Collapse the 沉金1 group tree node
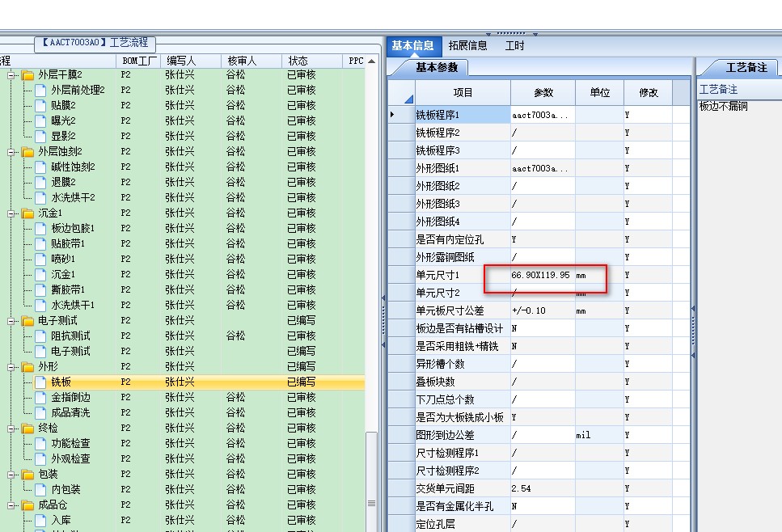The width and height of the screenshot is (782, 532). (x=11, y=213)
